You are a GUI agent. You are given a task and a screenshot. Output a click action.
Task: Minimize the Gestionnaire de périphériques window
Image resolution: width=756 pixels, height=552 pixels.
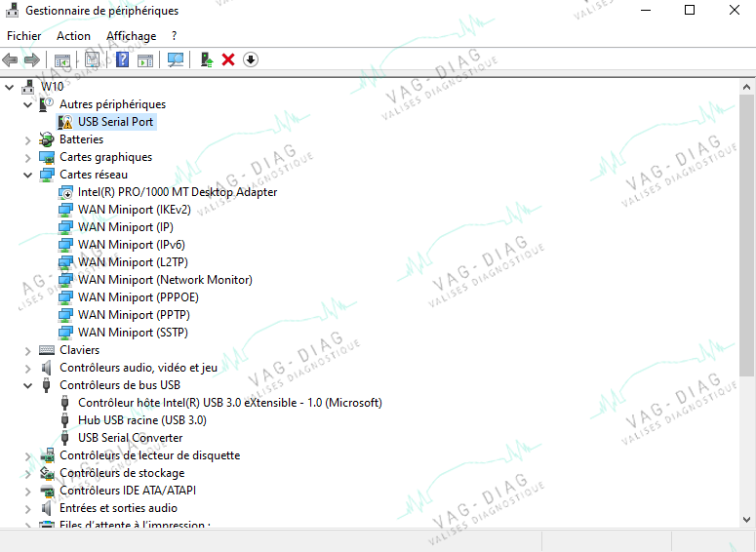(646, 10)
